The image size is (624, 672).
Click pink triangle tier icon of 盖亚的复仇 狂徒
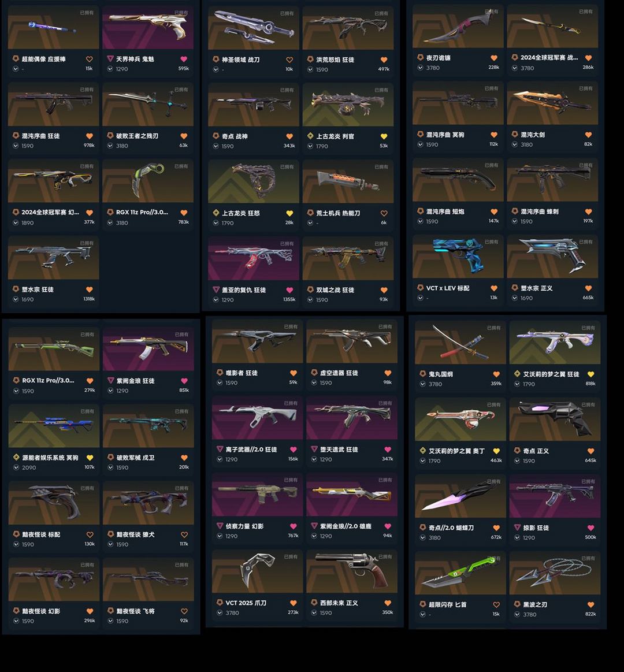[x=216, y=289]
